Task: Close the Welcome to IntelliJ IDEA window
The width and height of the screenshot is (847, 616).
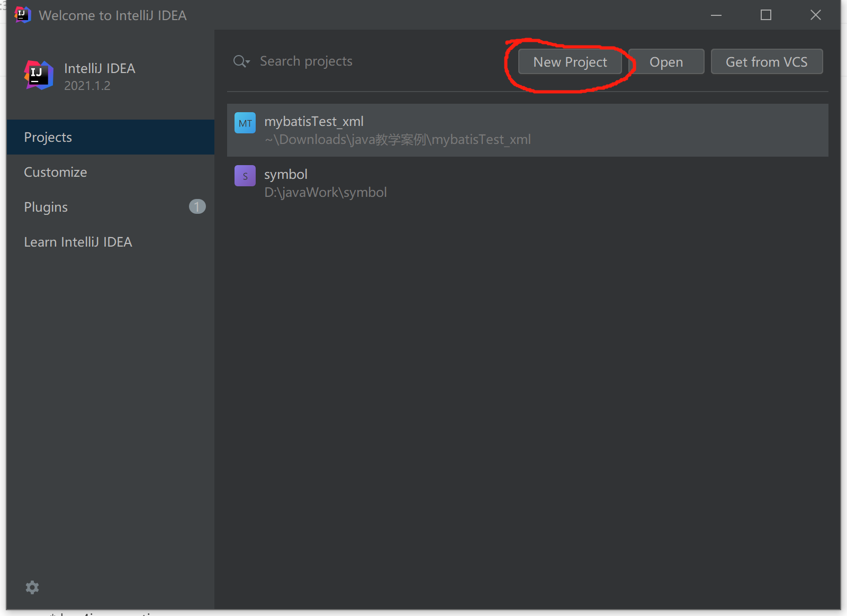Action: pos(816,15)
